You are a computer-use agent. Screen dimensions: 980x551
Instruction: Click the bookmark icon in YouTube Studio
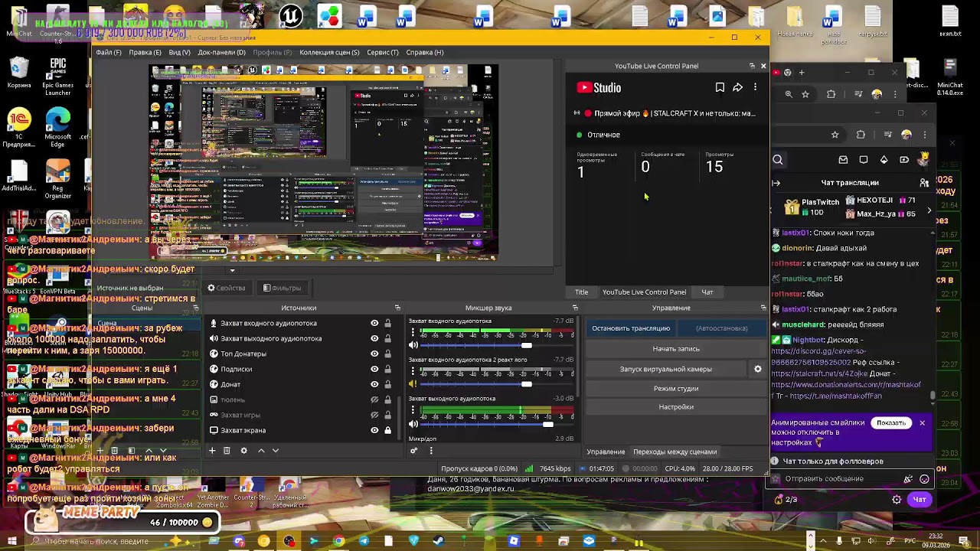(x=720, y=88)
